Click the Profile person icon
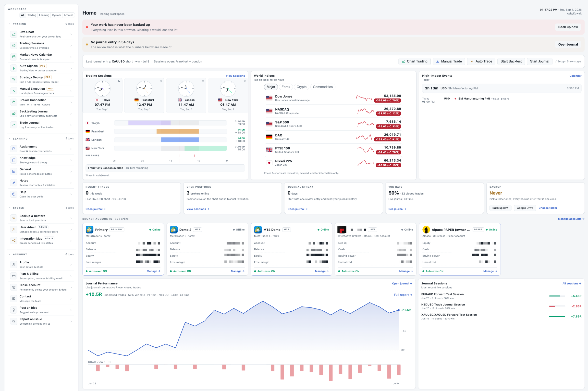This screenshot has width=588, height=391. 14,265
